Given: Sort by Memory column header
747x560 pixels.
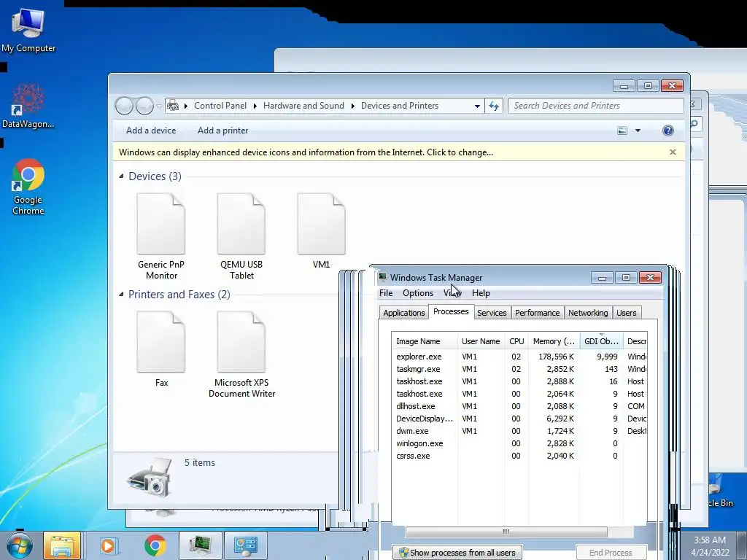Looking at the screenshot, I should [554, 341].
